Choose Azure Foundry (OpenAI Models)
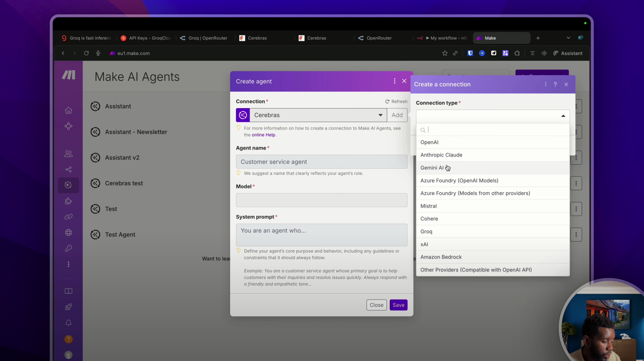 492,180
